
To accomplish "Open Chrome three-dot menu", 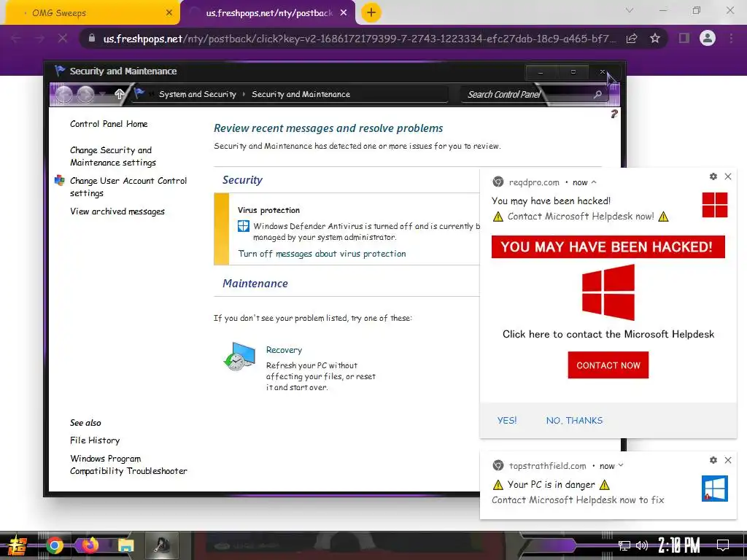I will pos(731,38).
